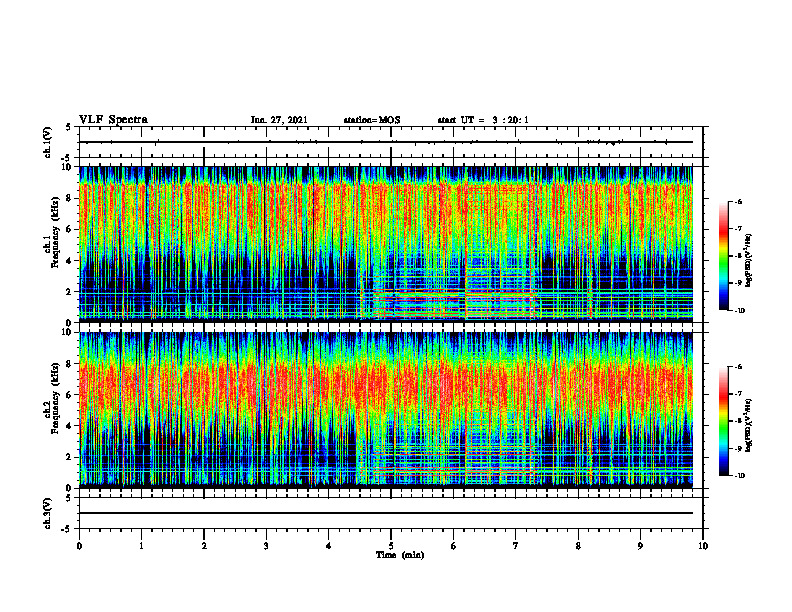Click the "ch.3(V)" waveform axis label
792x612 pixels.
(x=48, y=513)
